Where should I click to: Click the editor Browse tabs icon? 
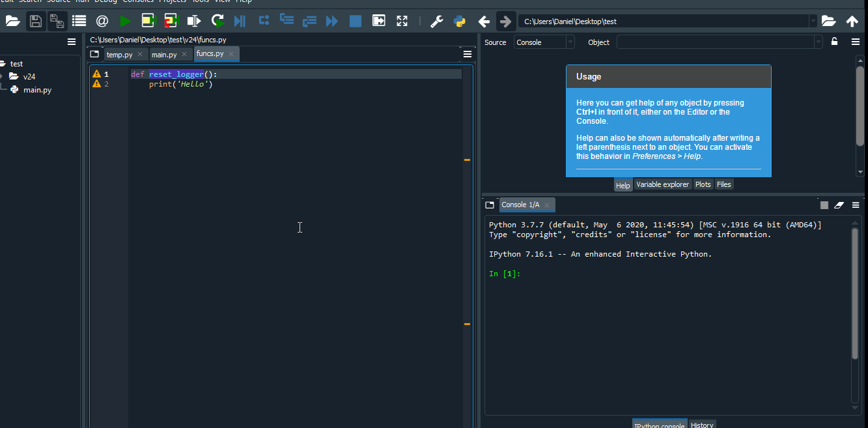click(x=94, y=54)
